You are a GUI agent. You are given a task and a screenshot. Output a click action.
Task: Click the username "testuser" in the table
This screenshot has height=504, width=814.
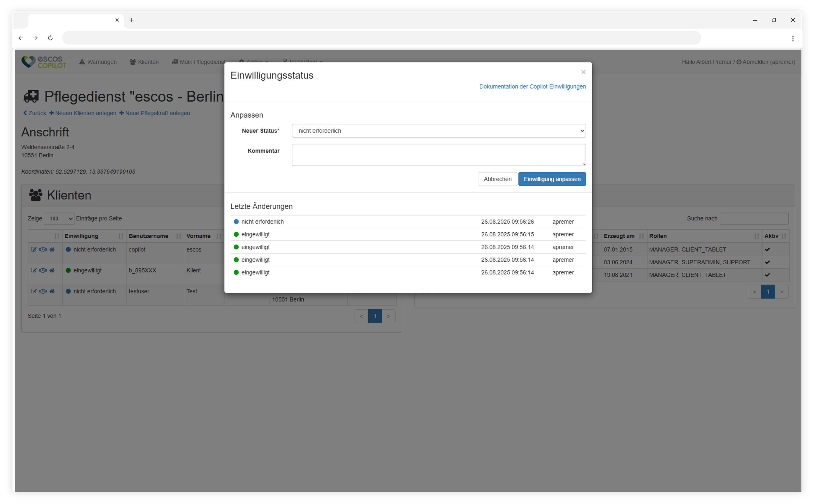tap(139, 291)
